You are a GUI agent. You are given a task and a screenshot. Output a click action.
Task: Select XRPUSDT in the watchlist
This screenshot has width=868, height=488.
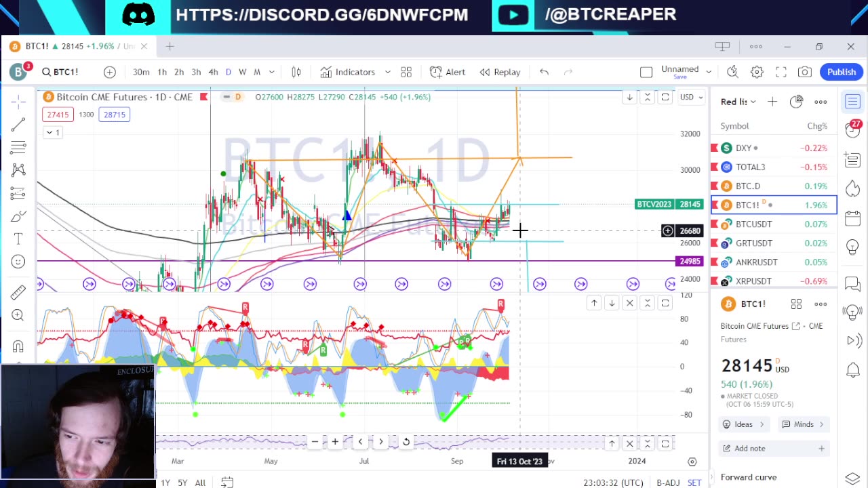point(774,281)
